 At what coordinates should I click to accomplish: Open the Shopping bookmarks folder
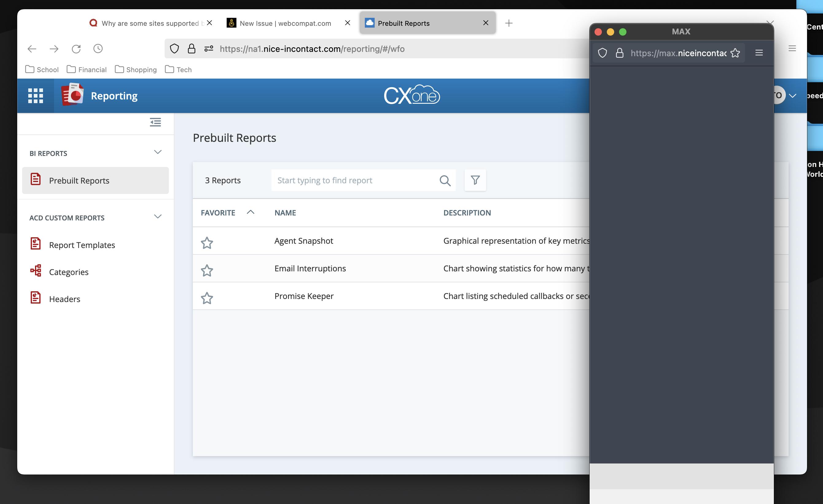coord(136,69)
